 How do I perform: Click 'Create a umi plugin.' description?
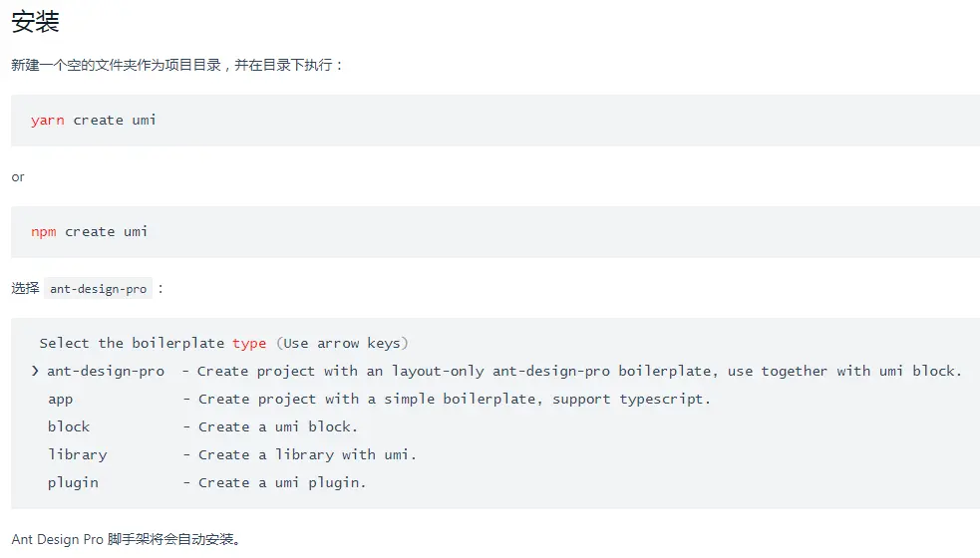tap(282, 483)
